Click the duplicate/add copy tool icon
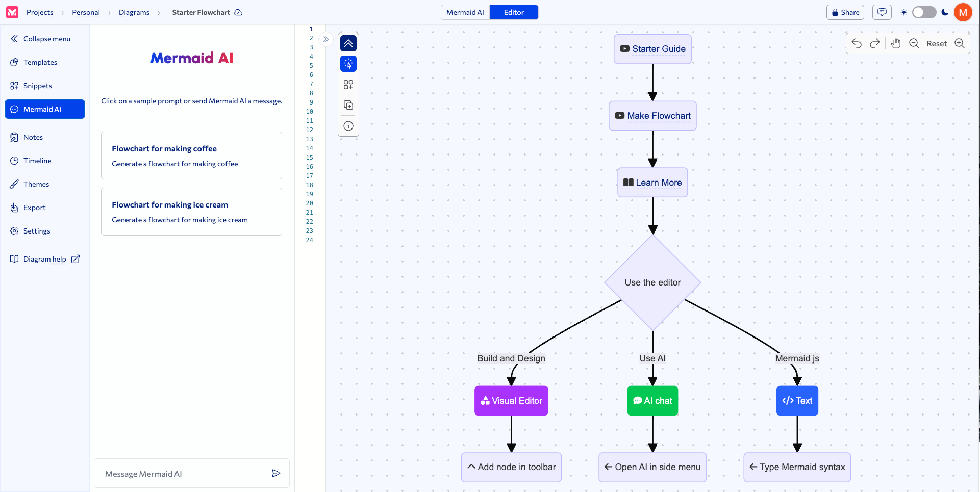Viewport: 980px width, 492px height. pos(348,105)
